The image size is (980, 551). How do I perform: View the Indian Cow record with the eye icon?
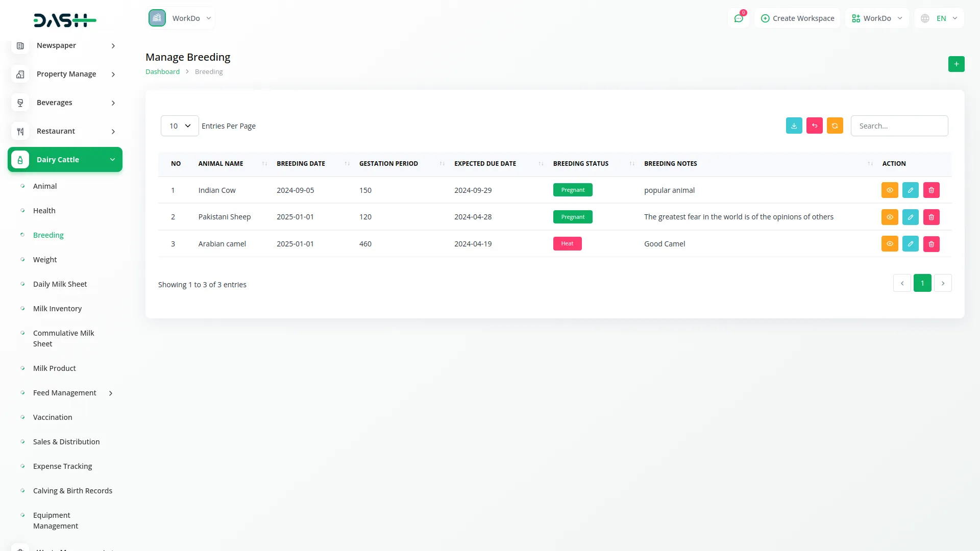[x=889, y=190]
